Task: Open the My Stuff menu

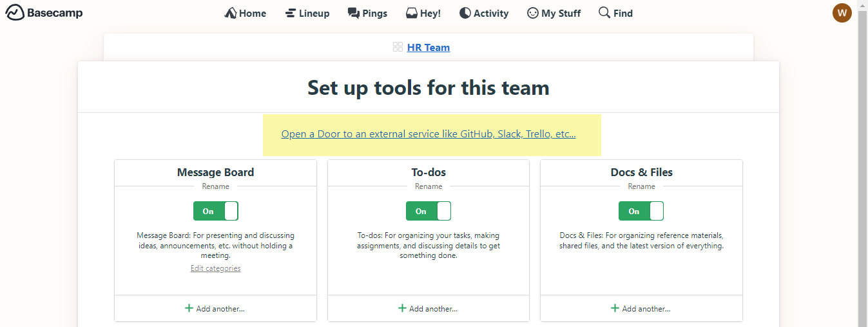Action: (x=554, y=13)
